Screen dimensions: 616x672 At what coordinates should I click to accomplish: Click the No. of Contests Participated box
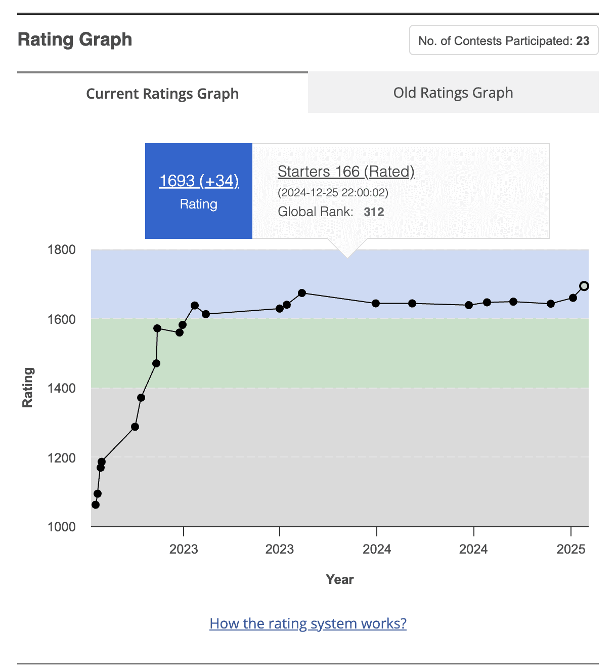click(x=504, y=40)
